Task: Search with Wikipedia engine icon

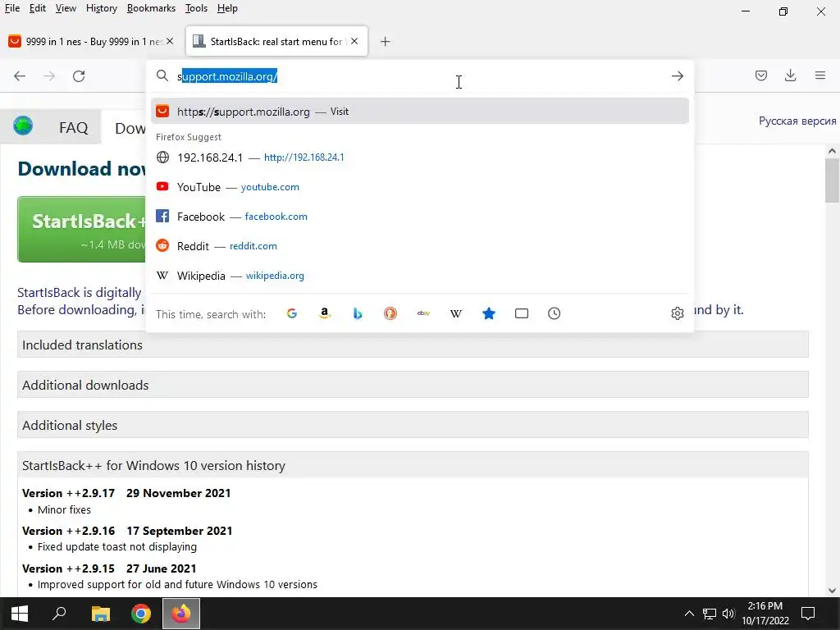Action: 456,313
